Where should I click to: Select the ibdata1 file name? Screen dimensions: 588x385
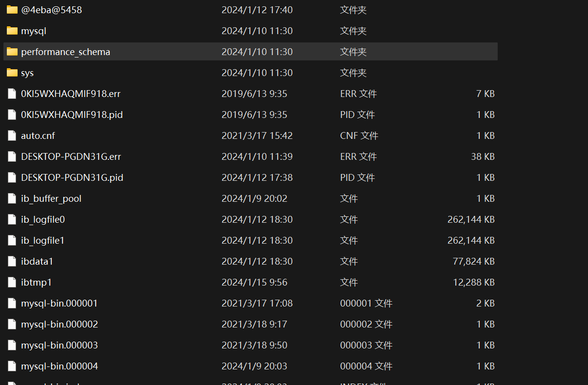click(37, 261)
